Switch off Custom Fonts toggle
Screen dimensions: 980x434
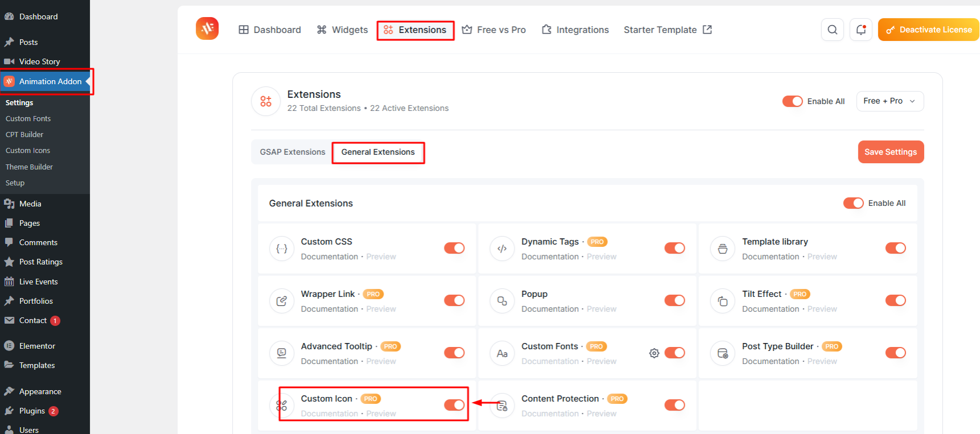click(674, 353)
